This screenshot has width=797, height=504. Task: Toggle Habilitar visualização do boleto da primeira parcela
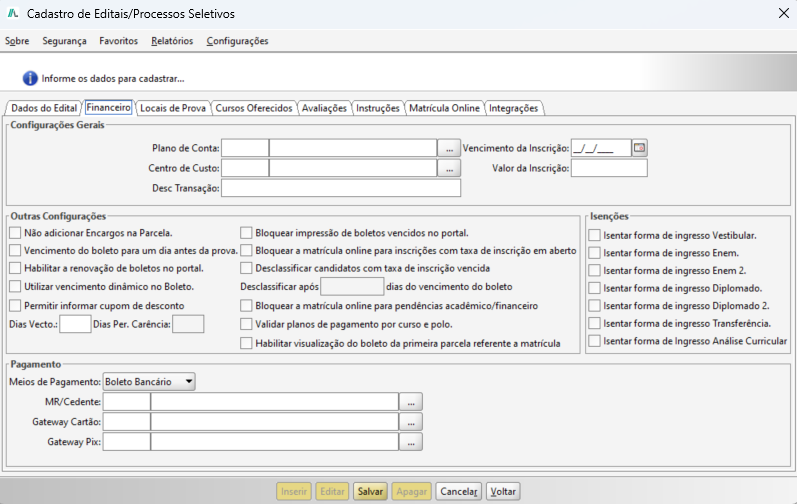(x=246, y=343)
